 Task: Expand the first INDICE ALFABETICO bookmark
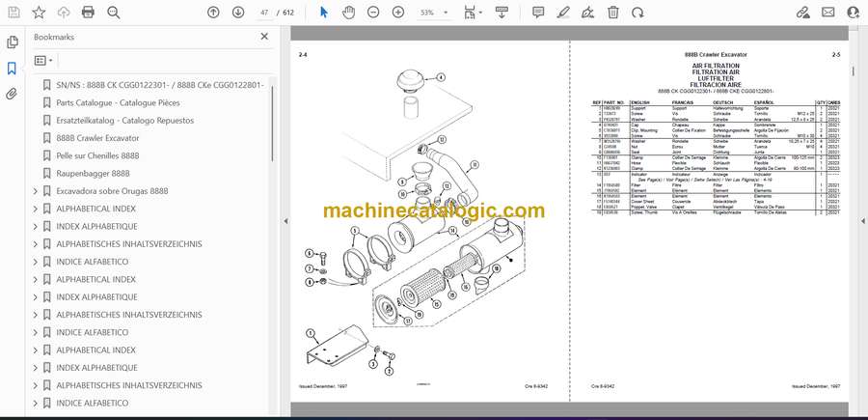point(36,262)
